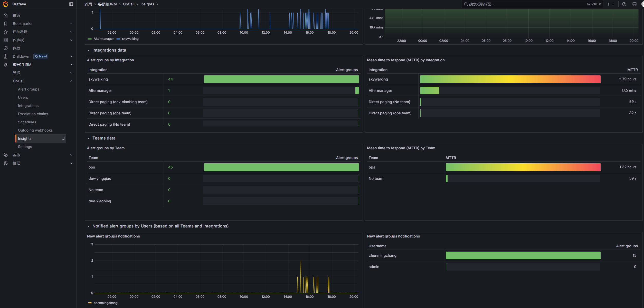Click the connections icon in sidebar
The image size is (644, 308).
[x=6, y=155]
